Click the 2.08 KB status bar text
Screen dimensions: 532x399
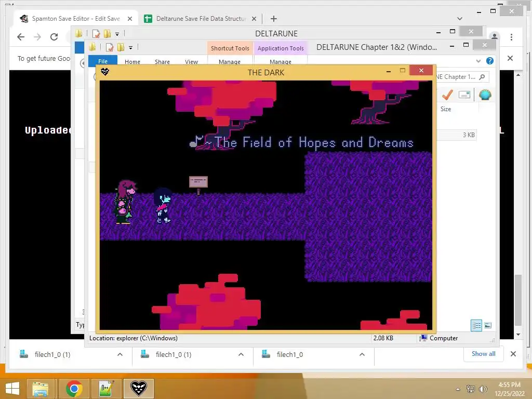click(x=383, y=338)
